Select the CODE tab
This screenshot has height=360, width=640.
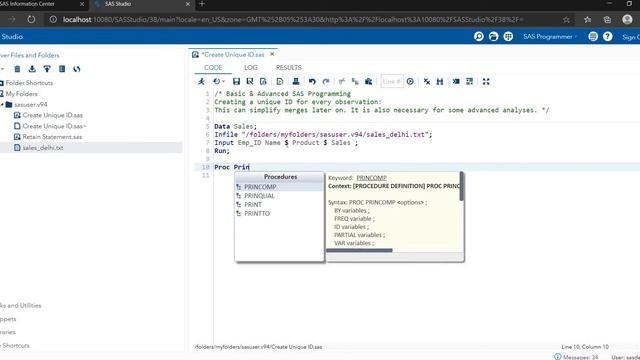213,67
